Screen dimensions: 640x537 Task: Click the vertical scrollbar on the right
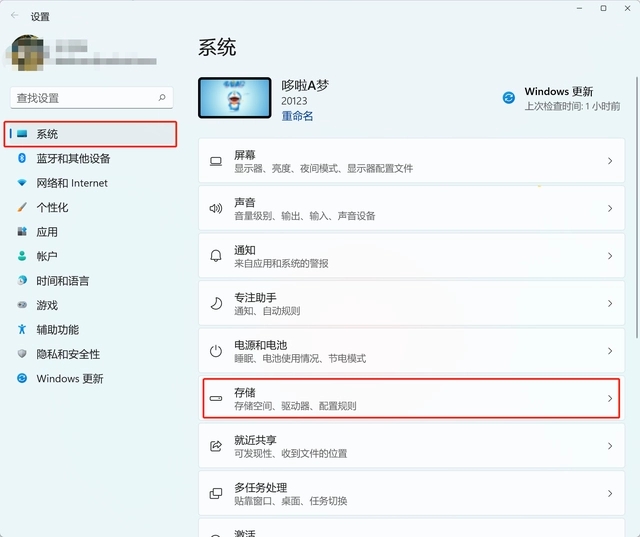(x=637, y=207)
